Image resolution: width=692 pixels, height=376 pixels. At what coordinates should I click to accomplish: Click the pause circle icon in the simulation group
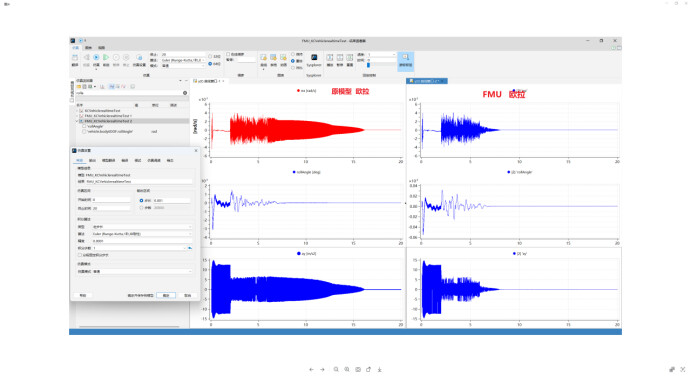[x=116, y=57]
